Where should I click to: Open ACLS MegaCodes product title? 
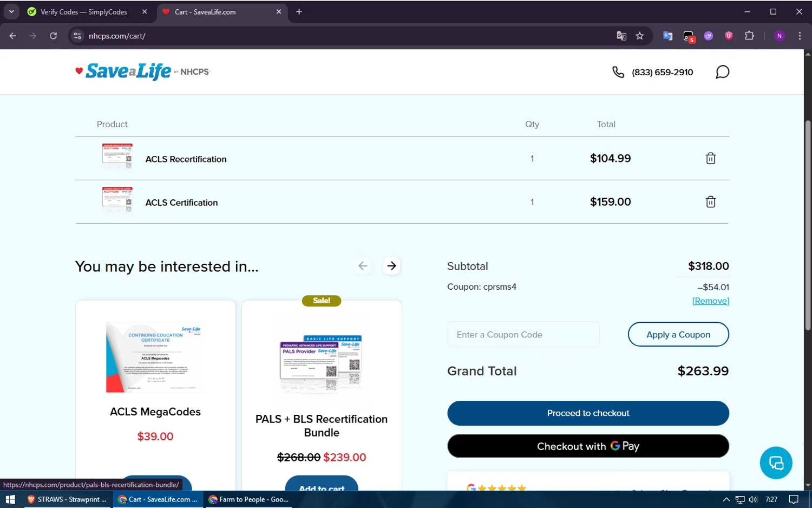pos(155,412)
